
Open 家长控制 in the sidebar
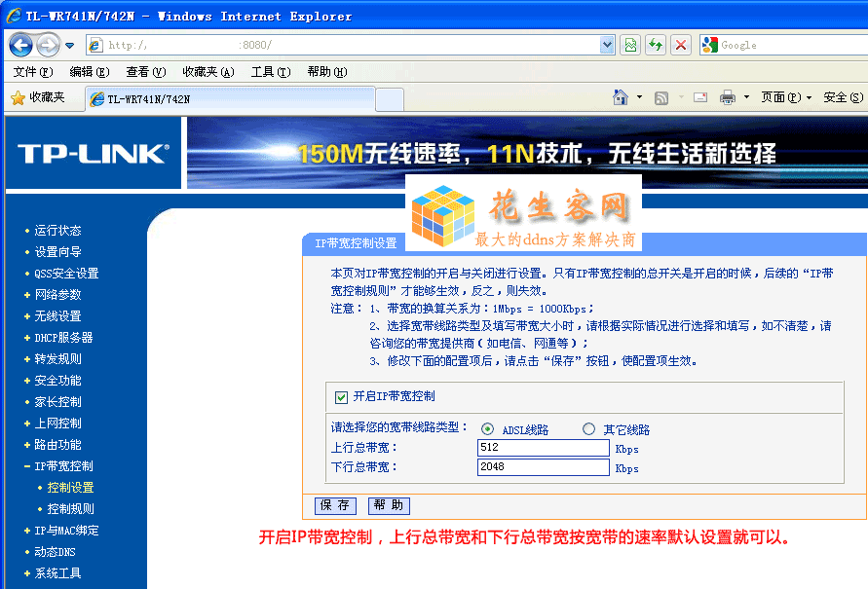57,402
